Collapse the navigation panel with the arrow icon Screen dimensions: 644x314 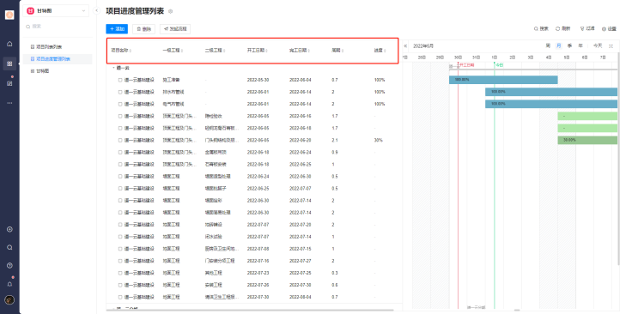pos(96,10)
